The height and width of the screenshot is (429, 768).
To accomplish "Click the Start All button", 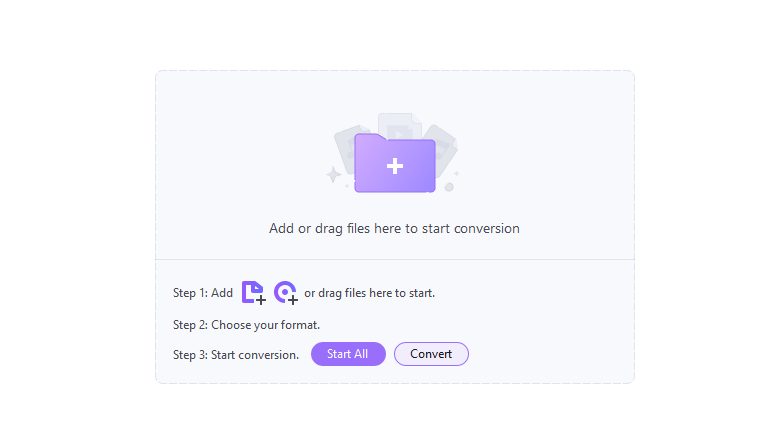I will [348, 354].
